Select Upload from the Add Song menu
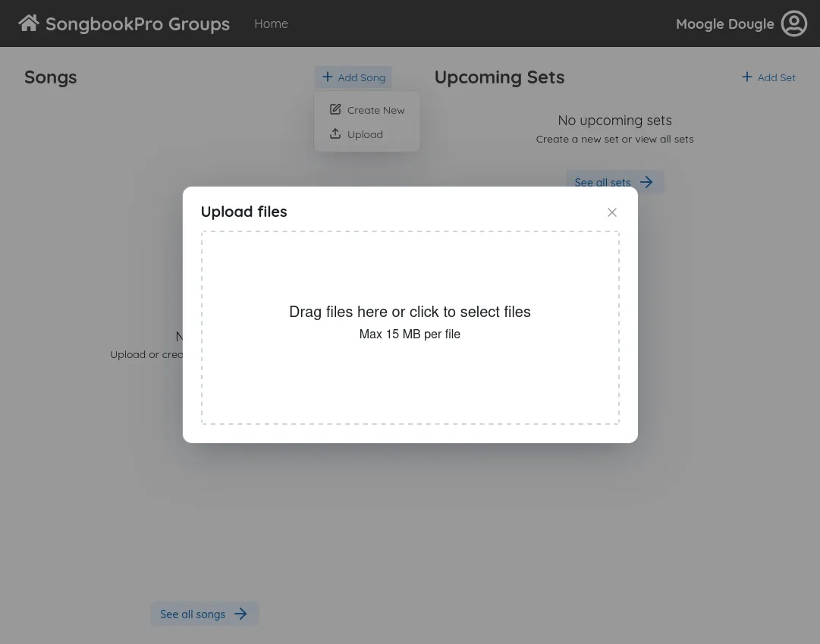This screenshot has height=644, width=820. pos(365,134)
